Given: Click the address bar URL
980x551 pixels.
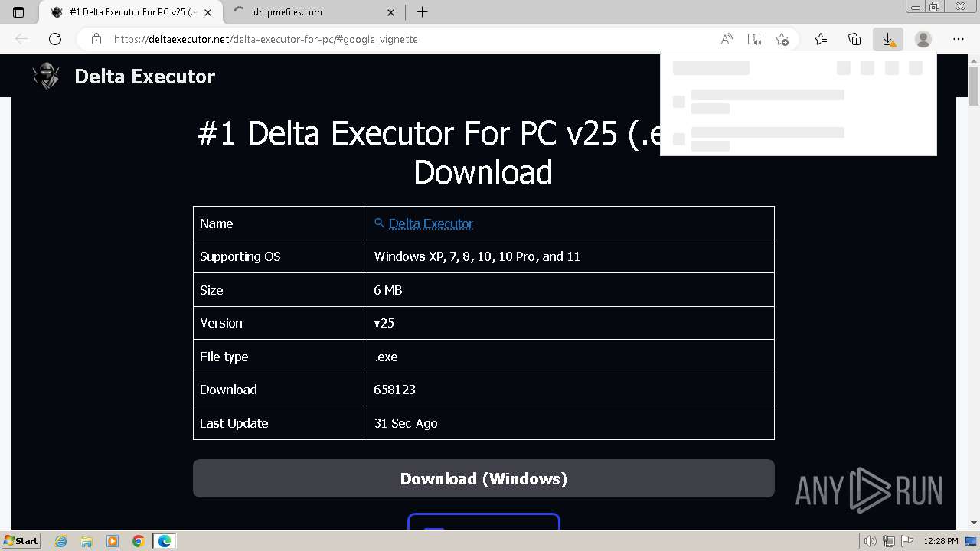Looking at the screenshot, I should pyautogui.click(x=266, y=39).
